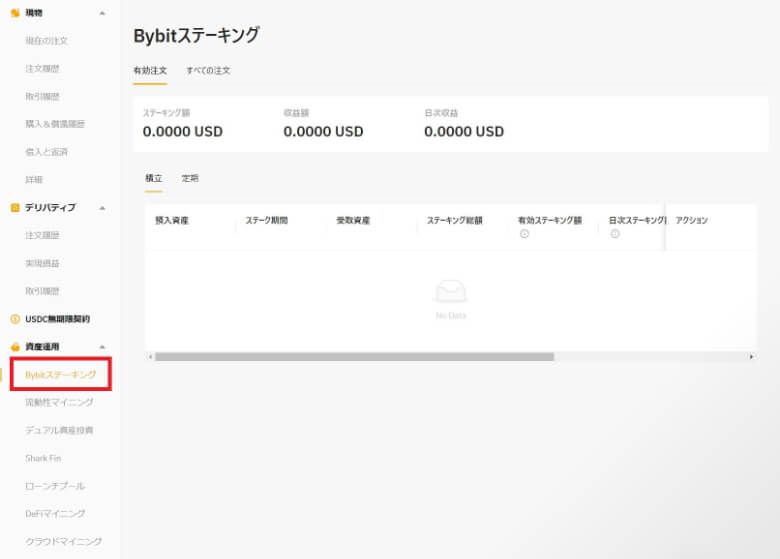The width and height of the screenshot is (780, 559).
Task: Click the USDC無期限契約 coin icon
Action: (15, 319)
